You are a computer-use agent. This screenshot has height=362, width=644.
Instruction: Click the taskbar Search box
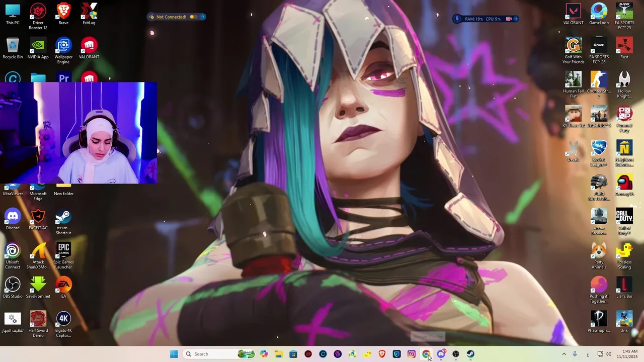click(x=218, y=354)
